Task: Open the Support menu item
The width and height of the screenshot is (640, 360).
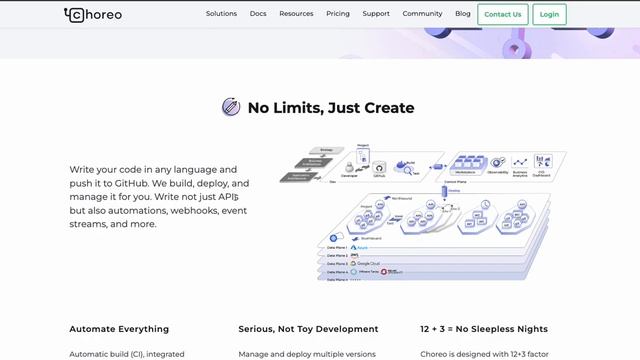Action: tap(376, 13)
